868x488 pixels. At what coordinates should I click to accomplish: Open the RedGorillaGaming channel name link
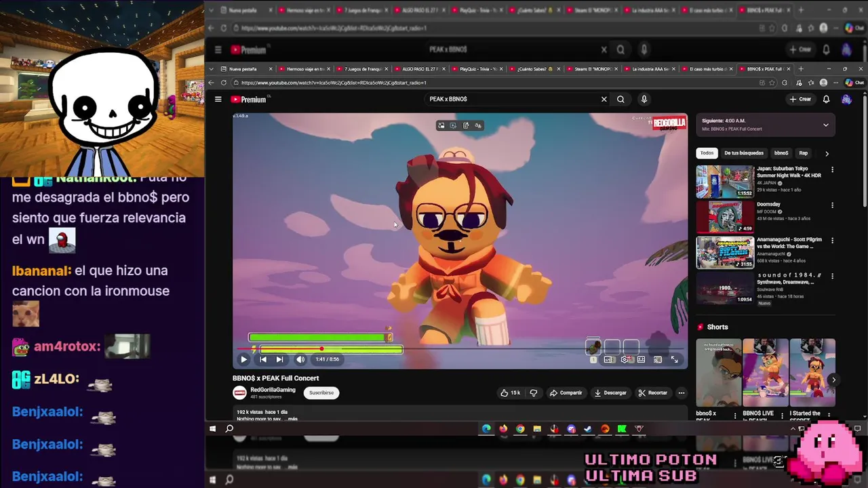(273, 390)
